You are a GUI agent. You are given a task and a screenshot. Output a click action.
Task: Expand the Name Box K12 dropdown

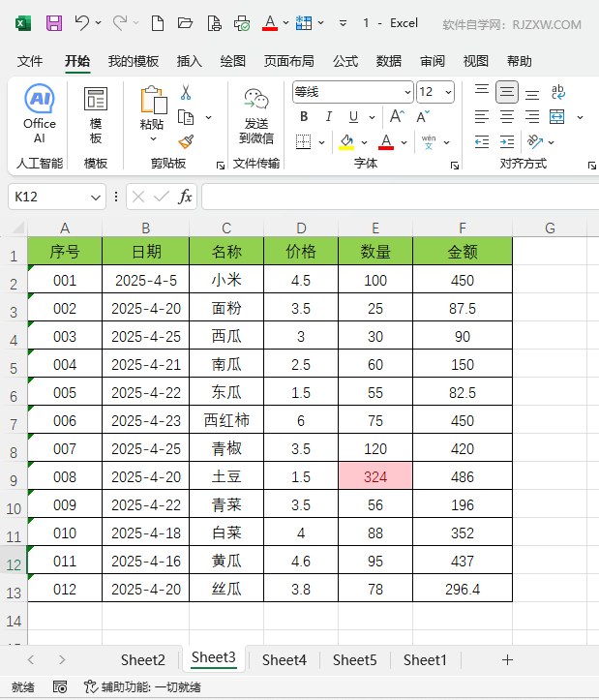[95, 197]
